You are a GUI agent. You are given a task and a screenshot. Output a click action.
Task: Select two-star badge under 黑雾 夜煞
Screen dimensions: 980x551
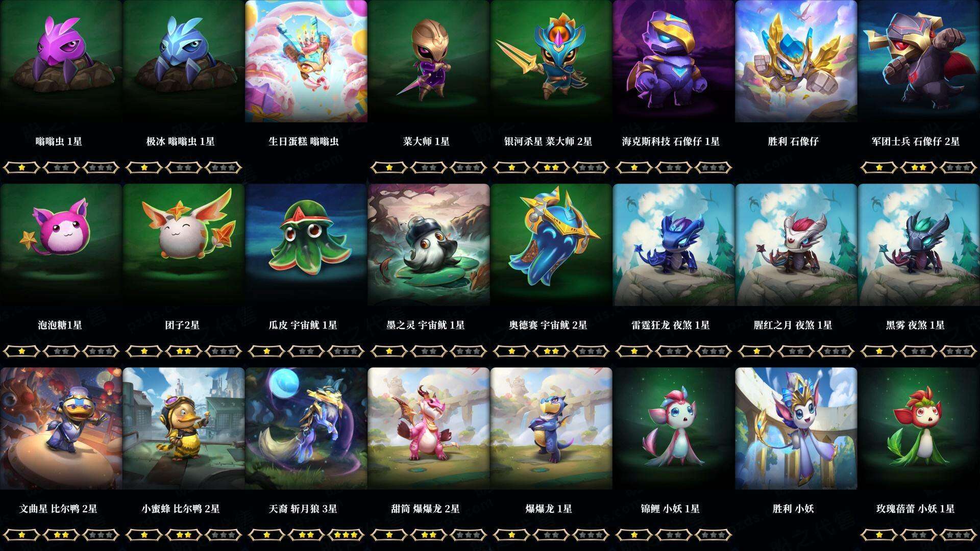point(919,351)
